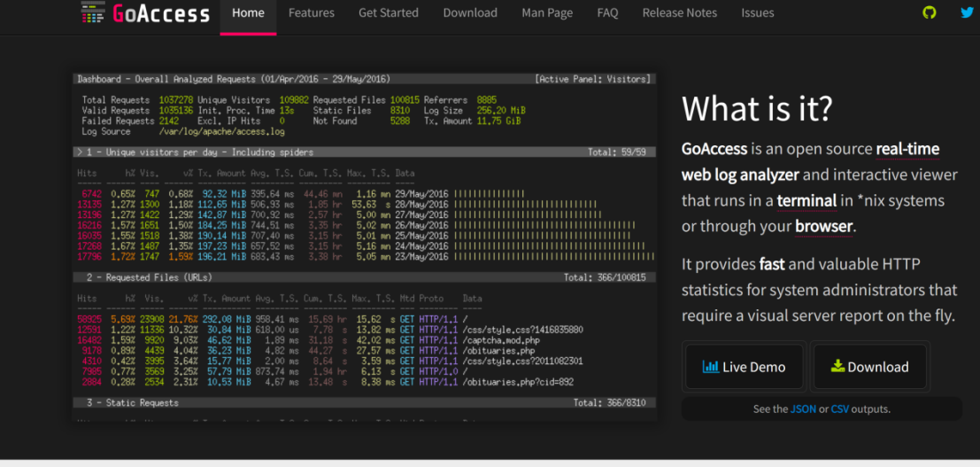Click the Download button
The height and width of the screenshot is (467, 980).
pos(870,367)
